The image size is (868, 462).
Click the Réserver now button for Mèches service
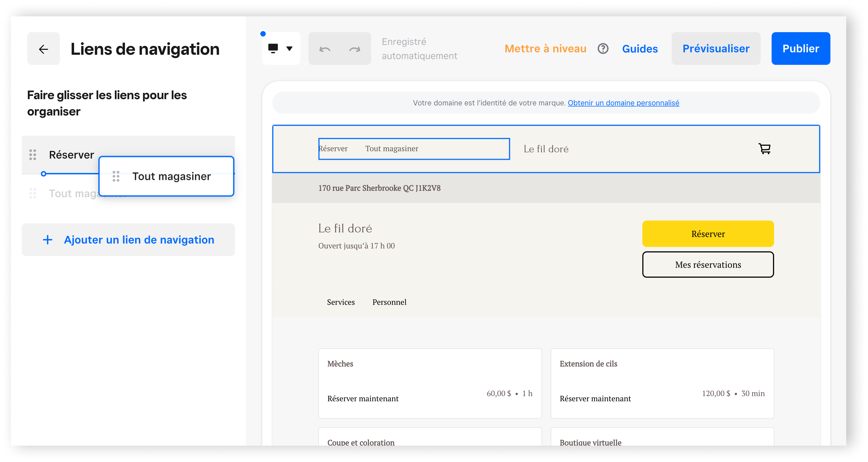pos(363,399)
